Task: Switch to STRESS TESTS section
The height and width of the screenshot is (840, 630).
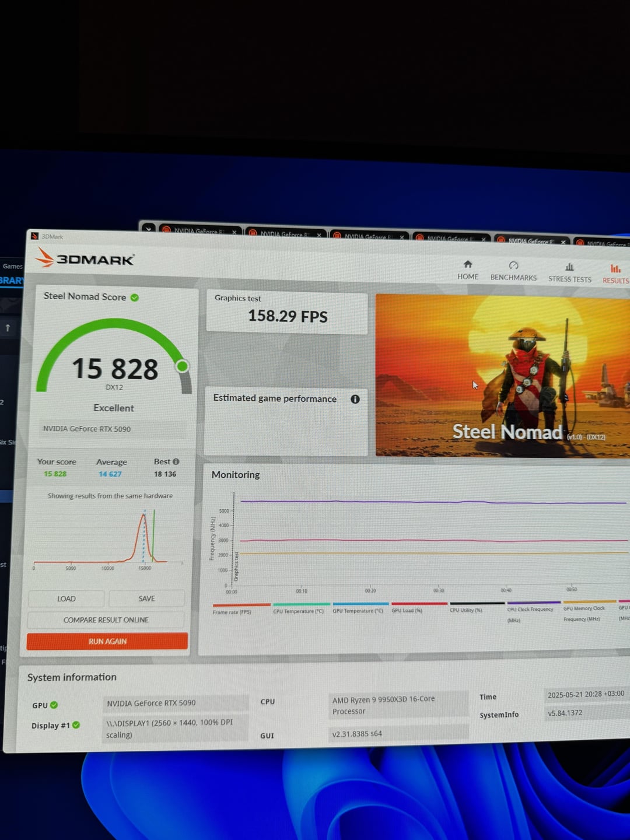Action: 569,274
